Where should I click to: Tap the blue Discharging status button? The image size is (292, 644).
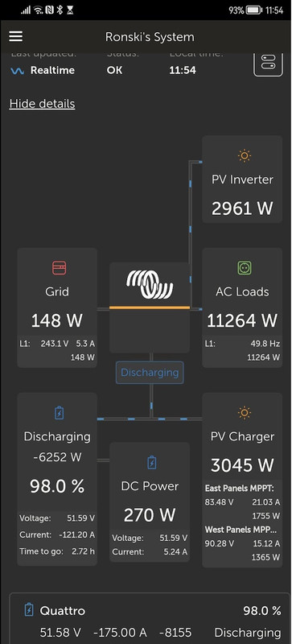[150, 373]
